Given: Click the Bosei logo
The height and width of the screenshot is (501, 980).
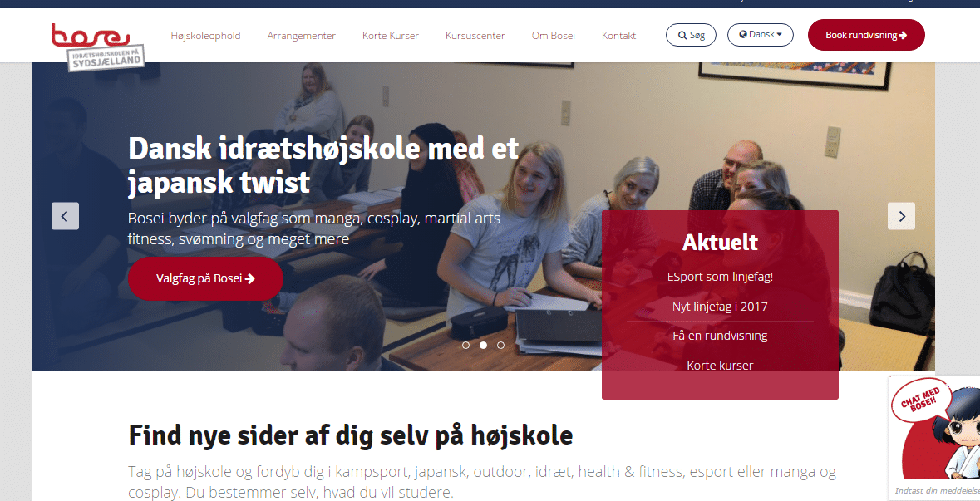Looking at the screenshot, I should (98, 47).
